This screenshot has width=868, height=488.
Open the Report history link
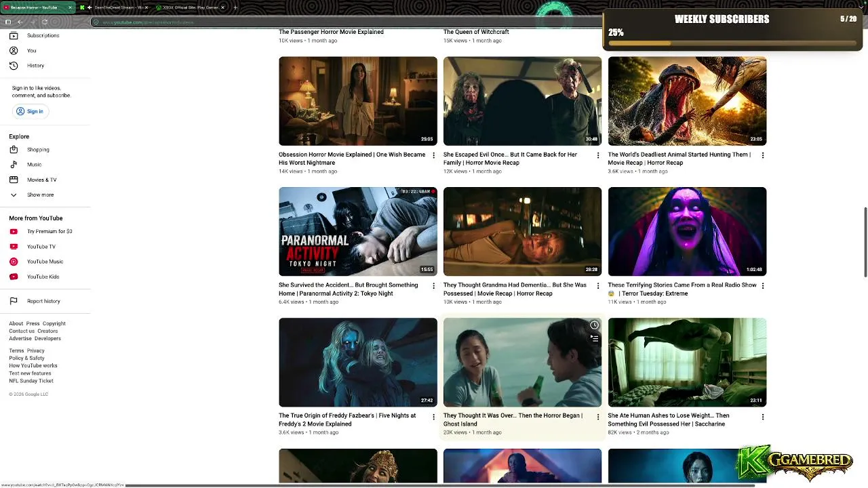point(43,301)
